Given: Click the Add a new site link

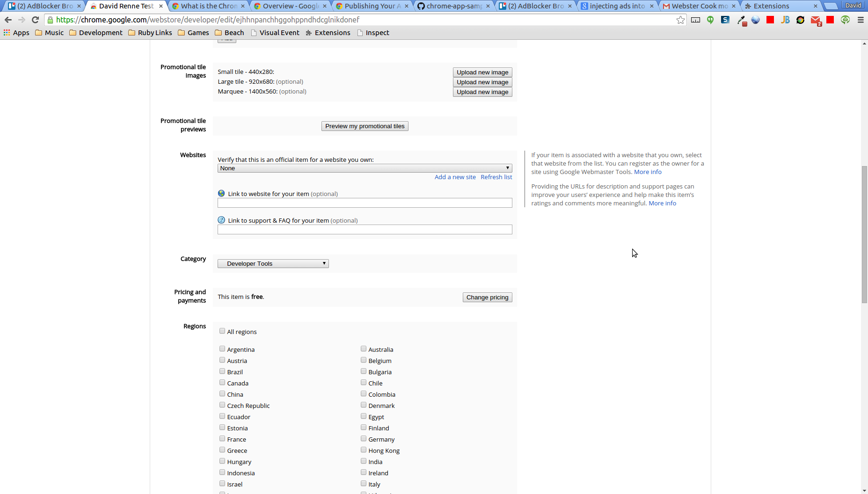Looking at the screenshot, I should coord(455,177).
